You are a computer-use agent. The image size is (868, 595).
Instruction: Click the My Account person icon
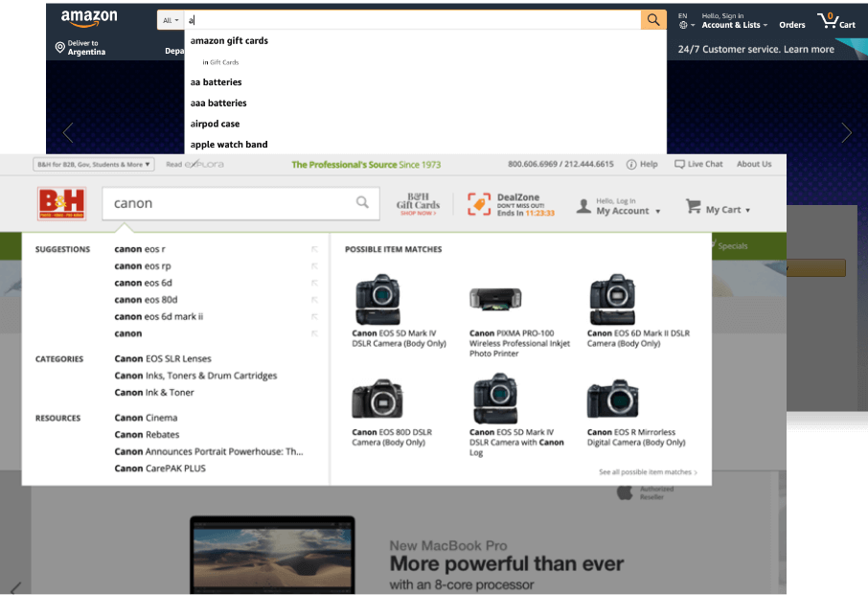(x=583, y=206)
